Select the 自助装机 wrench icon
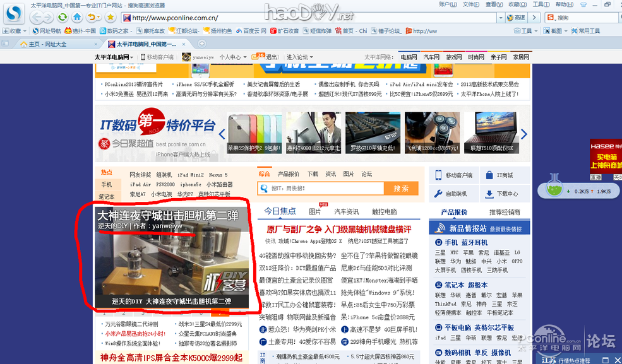 click(x=438, y=192)
